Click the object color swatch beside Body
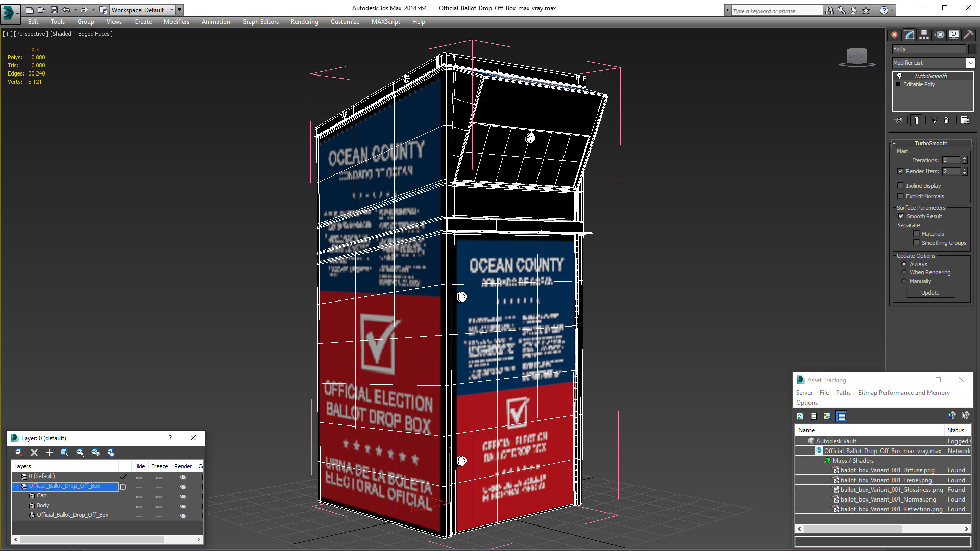 pos(972,49)
